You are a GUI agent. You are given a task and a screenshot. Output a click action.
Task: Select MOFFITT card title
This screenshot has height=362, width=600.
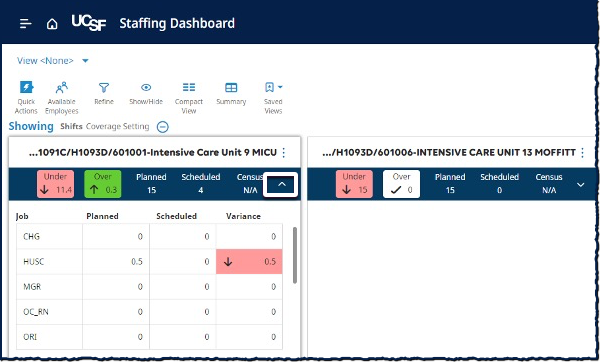449,153
